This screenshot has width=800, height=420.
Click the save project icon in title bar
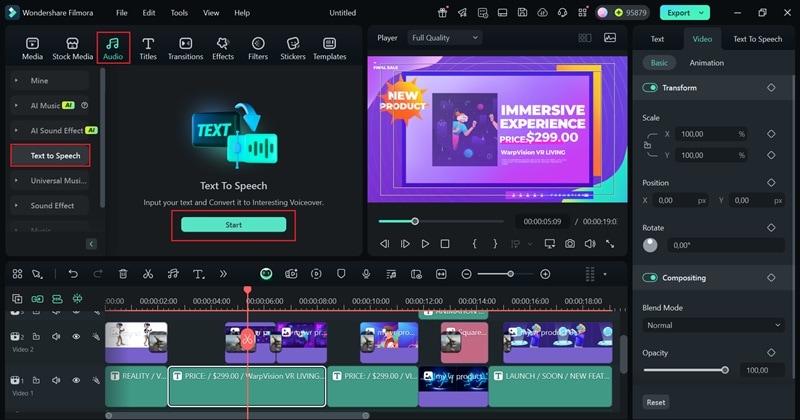tap(522, 13)
